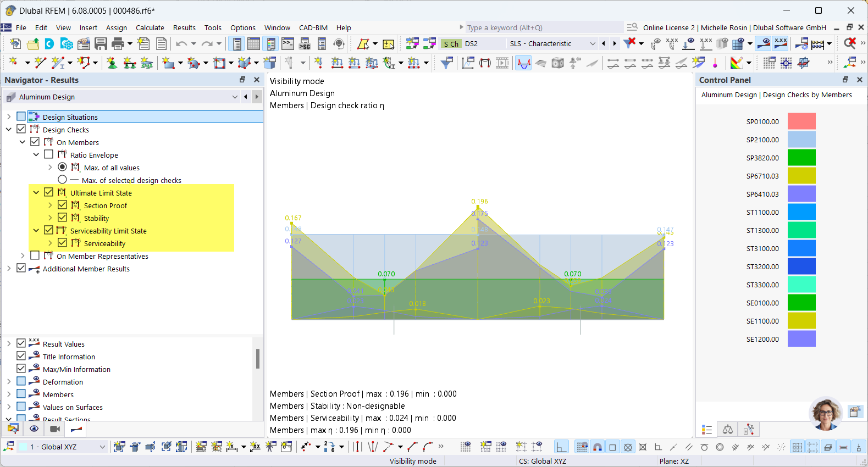This screenshot has width=868, height=467.
Task: Open the Aluminum Design navigator dropdown
Action: (x=235, y=97)
